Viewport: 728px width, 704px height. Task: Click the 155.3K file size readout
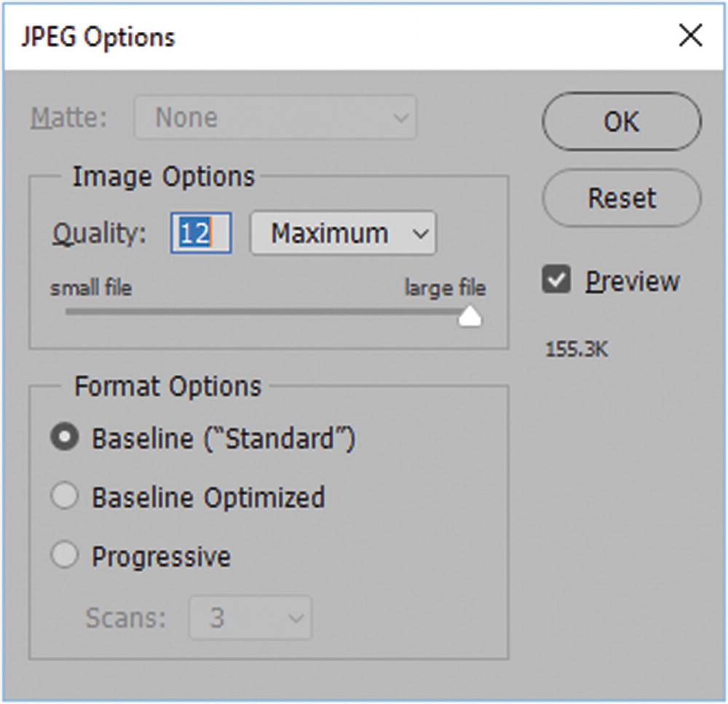tap(577, 350)
